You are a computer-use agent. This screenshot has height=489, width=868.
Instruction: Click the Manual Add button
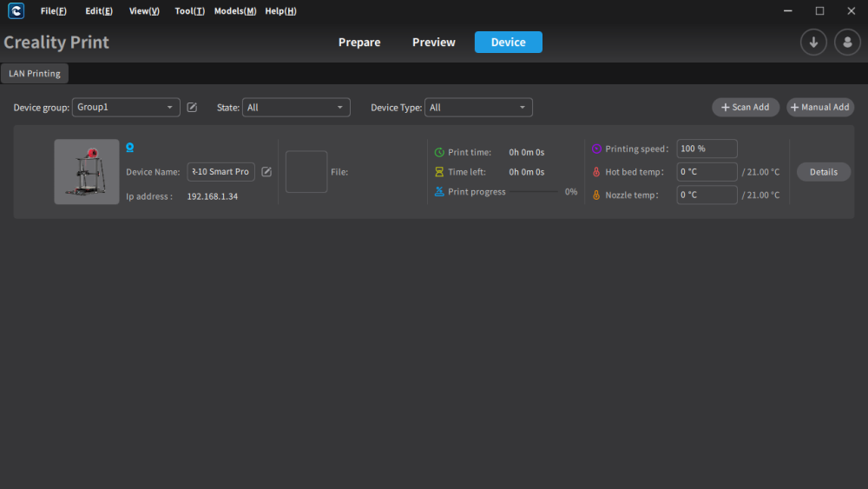point(820,108)
